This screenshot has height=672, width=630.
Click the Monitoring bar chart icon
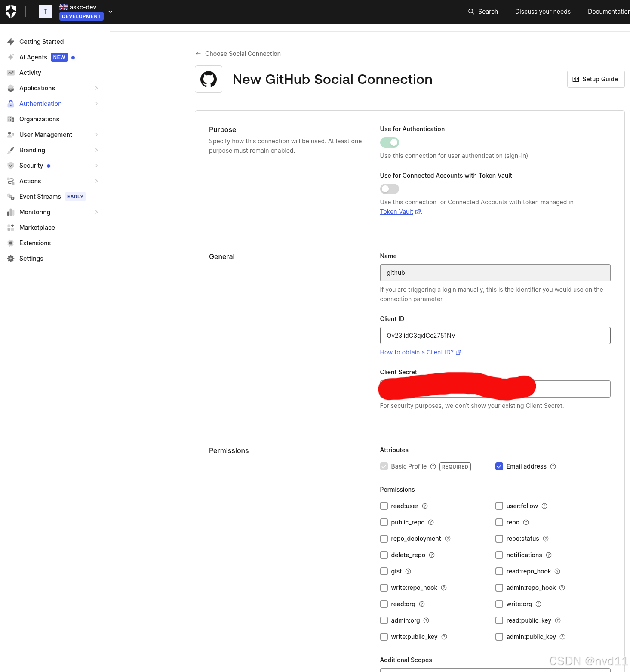(11, 212)
